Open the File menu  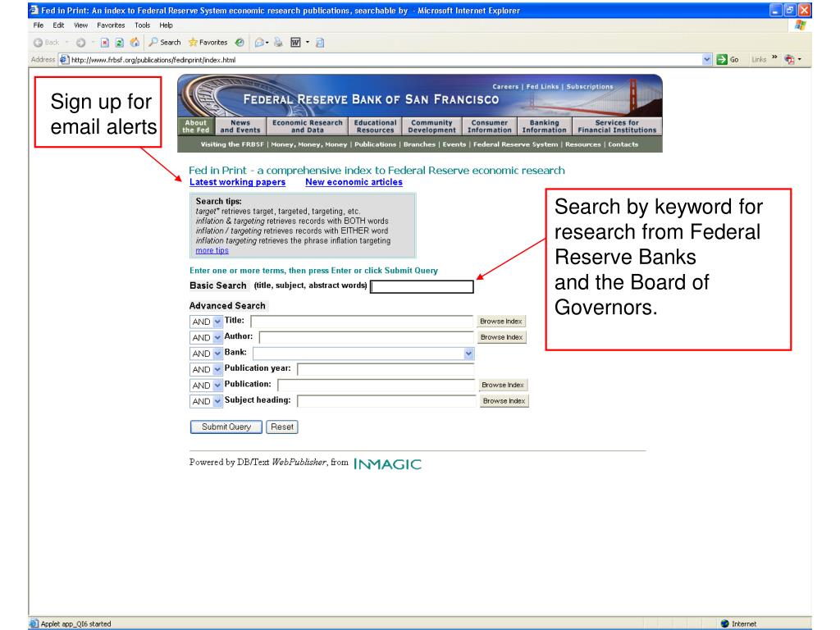39,25
